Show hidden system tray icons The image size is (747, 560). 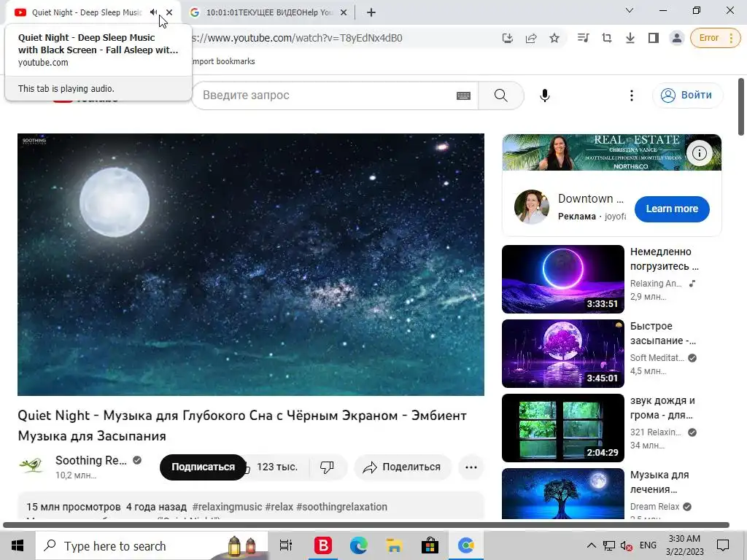pos(591,545)
